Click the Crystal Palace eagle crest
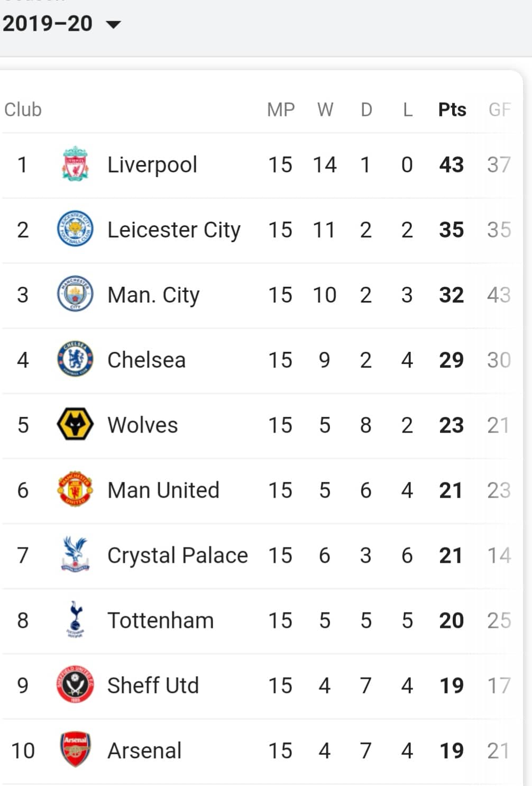This screenshot has width=532, height=786. (75, 554)
